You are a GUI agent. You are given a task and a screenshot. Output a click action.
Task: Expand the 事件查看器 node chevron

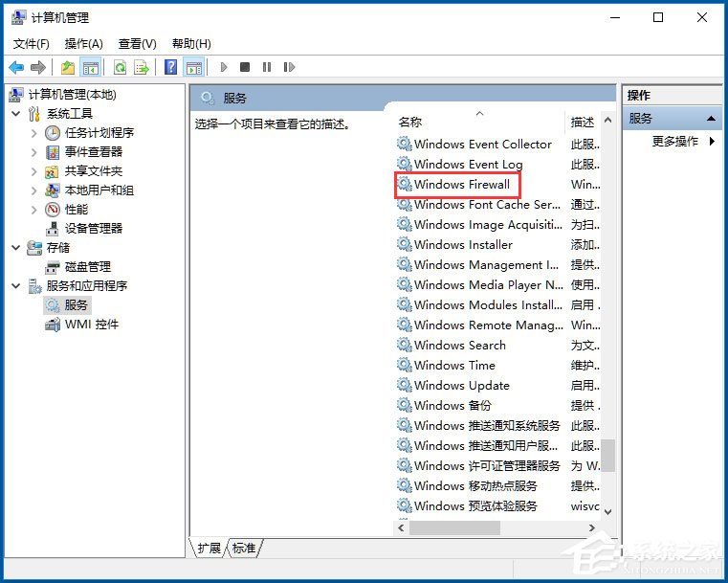pos(33,152)
